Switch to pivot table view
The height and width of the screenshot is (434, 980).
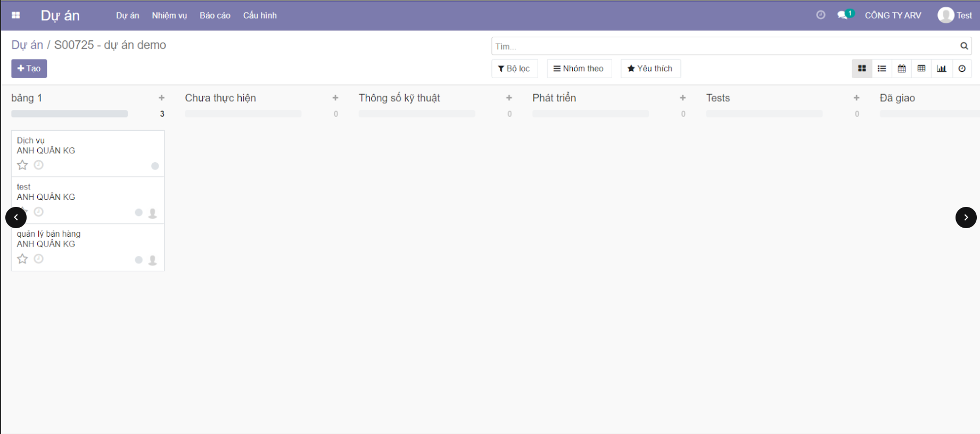pos(921,69)
